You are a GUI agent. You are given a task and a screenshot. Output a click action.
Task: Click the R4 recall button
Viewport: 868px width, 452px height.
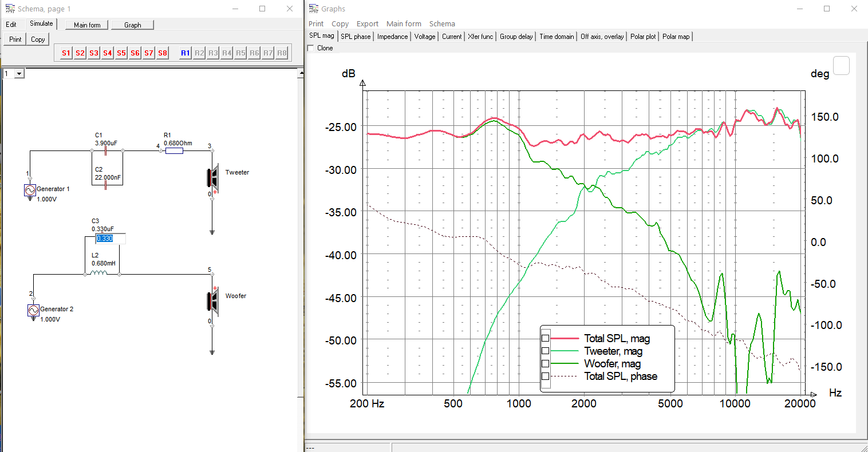pyautogui.click(x=227, y=53)
